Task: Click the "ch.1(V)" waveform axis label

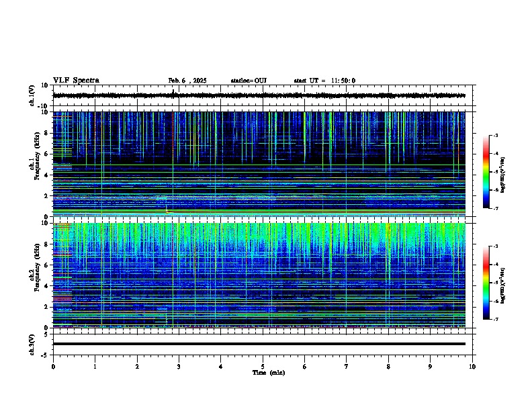Action: [32, 95]
